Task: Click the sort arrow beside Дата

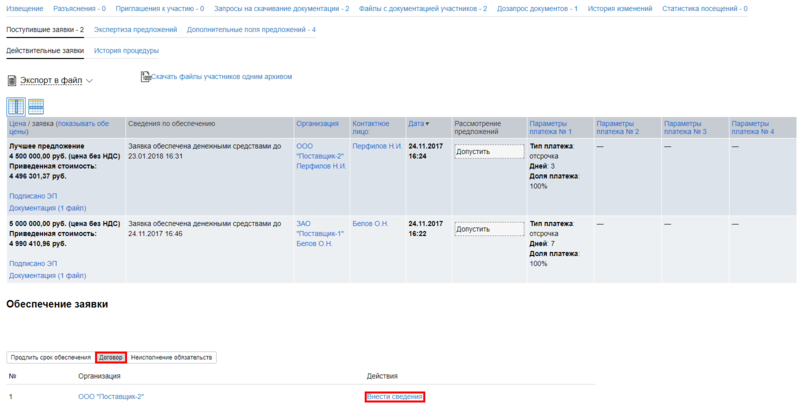Action: coord(428,124)
